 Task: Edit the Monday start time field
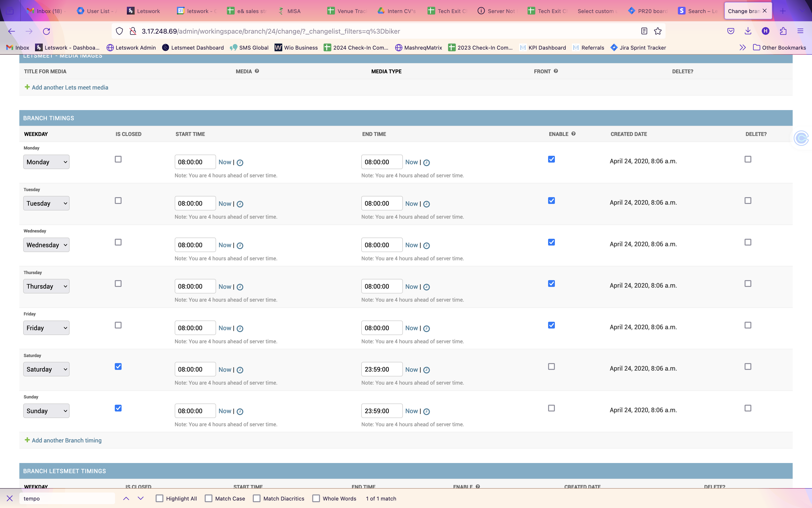click(x=195, y=162)
